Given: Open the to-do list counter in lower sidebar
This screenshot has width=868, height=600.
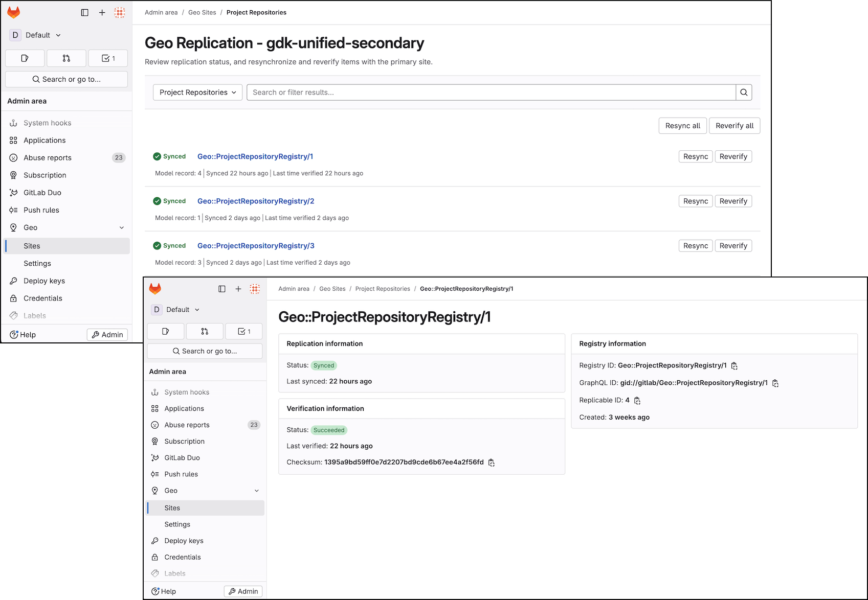Looking at the screenshot, I should tap(244, 332).
